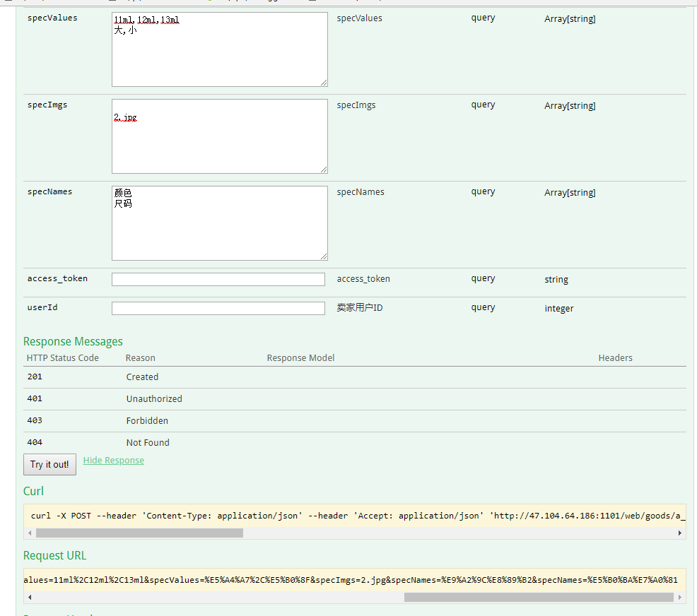
Task: Click the specValues textarea containing 11ml values
Action: coord(219,49)
